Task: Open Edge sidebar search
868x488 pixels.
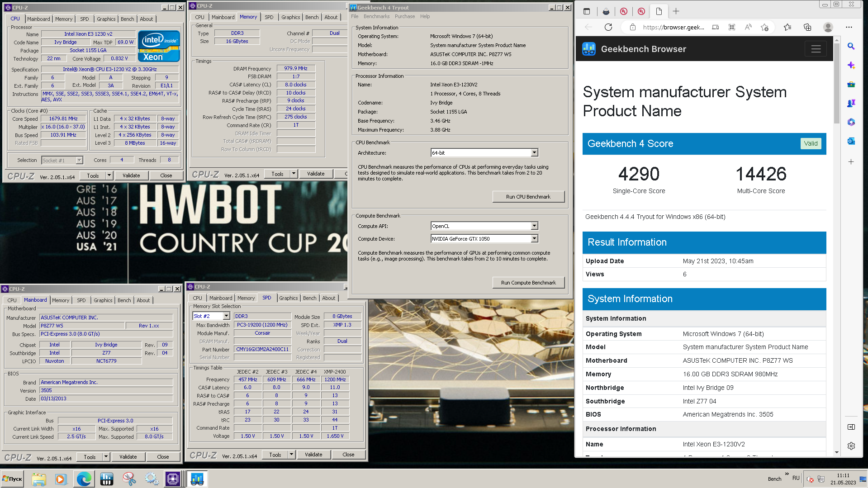Action: pos(851,46)
